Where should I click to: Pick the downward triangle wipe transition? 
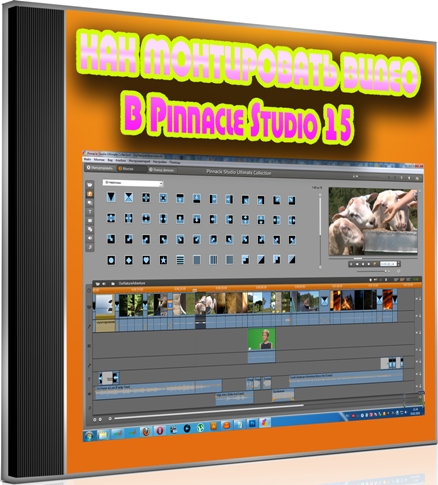tap(111, 197)
